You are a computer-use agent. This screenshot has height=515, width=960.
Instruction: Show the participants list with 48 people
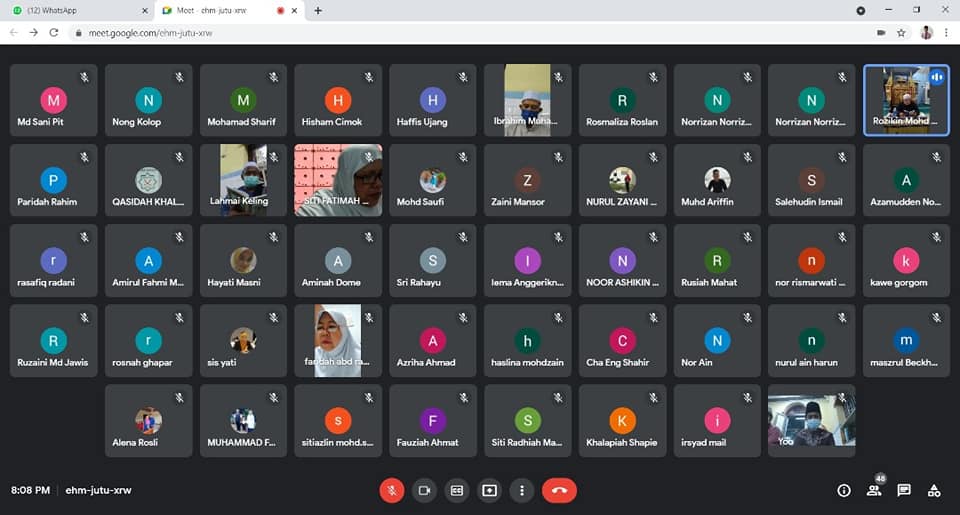(875, 490)
